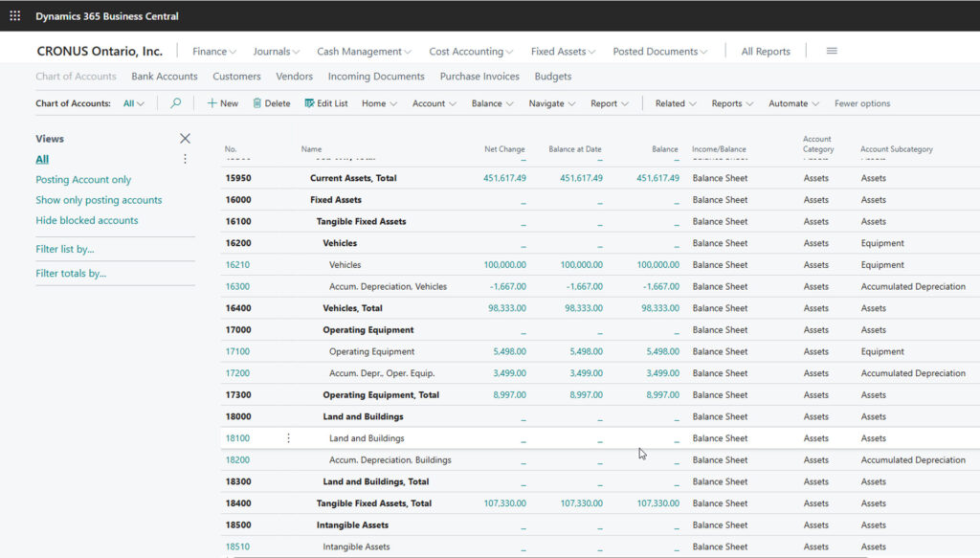Click Balance 107,330.00 for Tangible Fixed Assets Total
The height and width of the screenshot is (558, 980).
(x=657, y=503)
